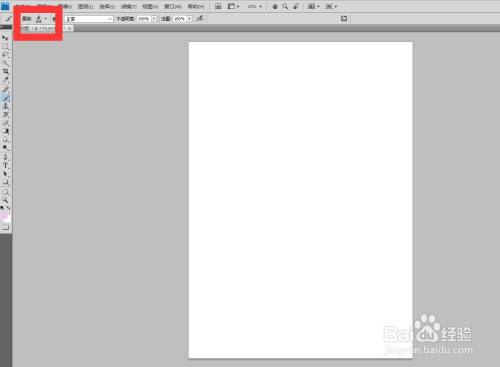Select the Pen tool
500x367 pixels.
pyautogui.click(x=5, y=157)
